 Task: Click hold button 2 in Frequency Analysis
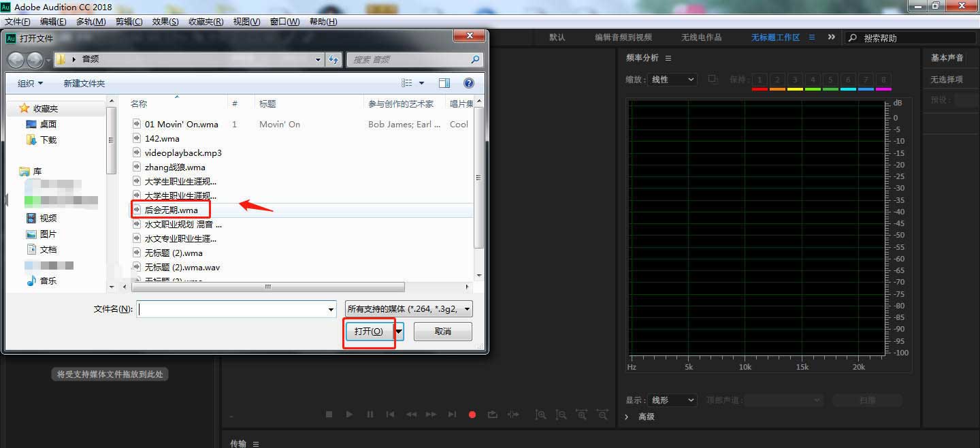tap(777, 80)
